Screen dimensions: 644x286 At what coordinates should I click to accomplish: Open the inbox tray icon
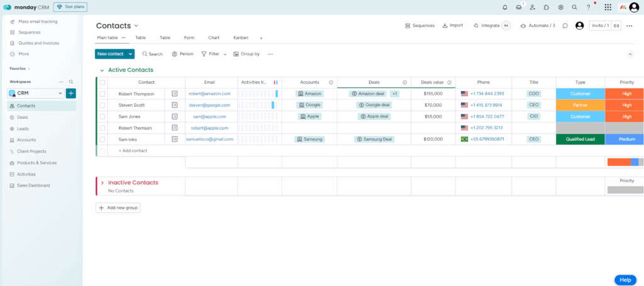pyautogui.click(x=519, y=8)
